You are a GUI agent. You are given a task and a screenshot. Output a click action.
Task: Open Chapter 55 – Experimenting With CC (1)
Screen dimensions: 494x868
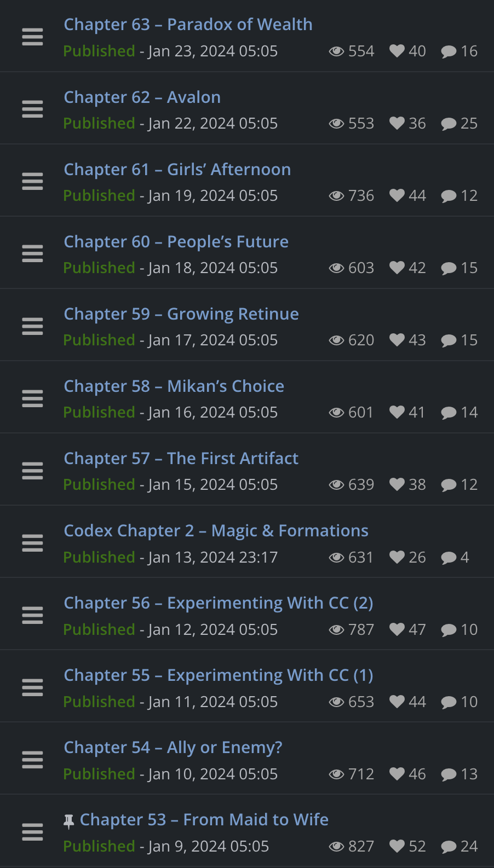[x=218, y=675]
